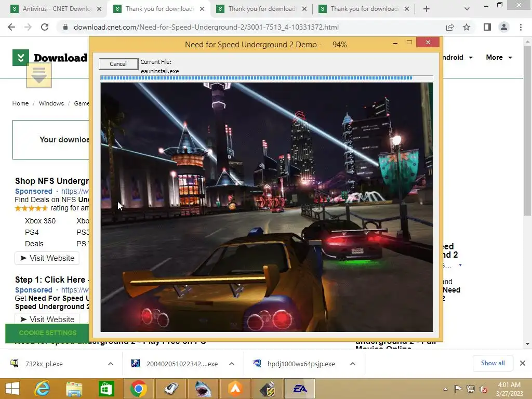Open the downloaded hpdj1000wx64psjp.exe file
The height and width of the screenshot is (399, 532).
pos(301,364)
